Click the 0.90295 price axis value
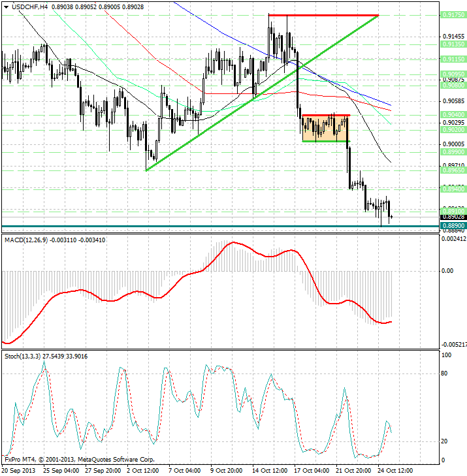Image resolution: width=467 pixels, height=476 pixels. [x=453, y=122]
